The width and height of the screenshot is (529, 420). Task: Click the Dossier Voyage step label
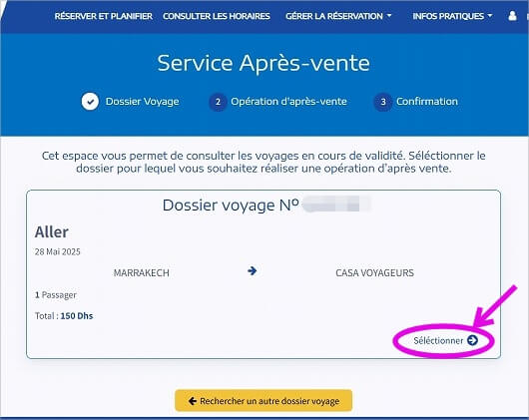[x=142, y=102]
